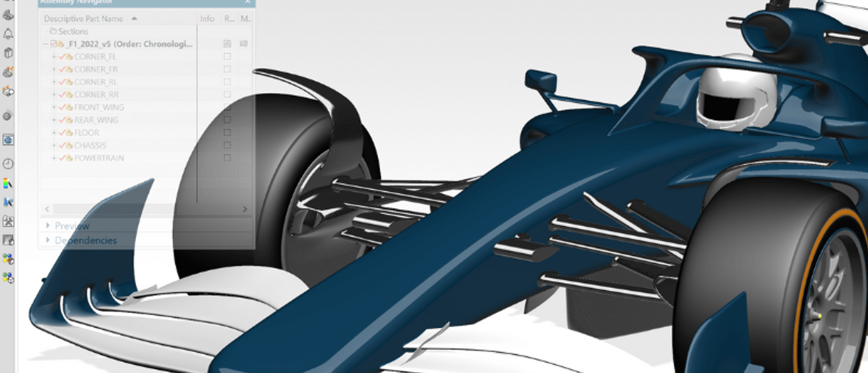Select the FLOOR component name
868x373 pixels.
coord(87,133)
